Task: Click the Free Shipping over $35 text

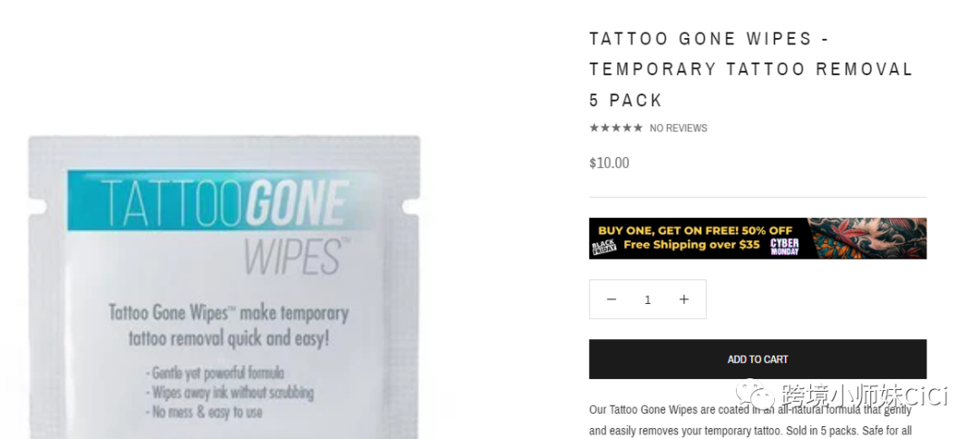Action: coord(691,245)
